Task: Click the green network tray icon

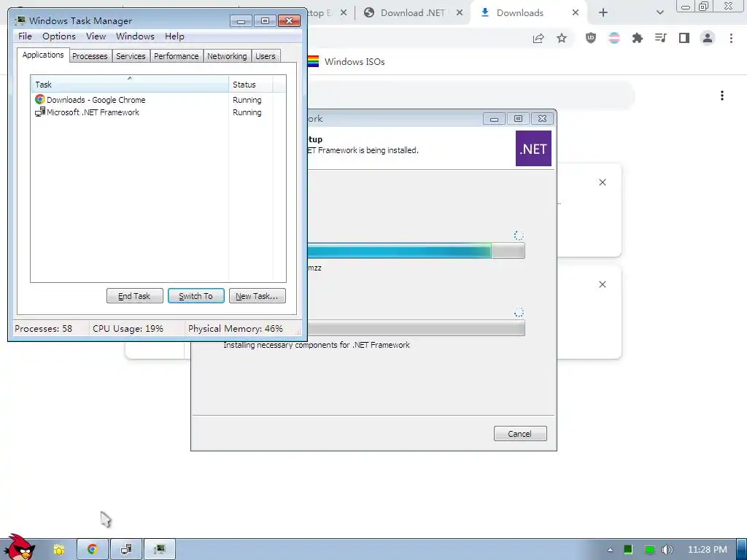Action: (649, 550)
